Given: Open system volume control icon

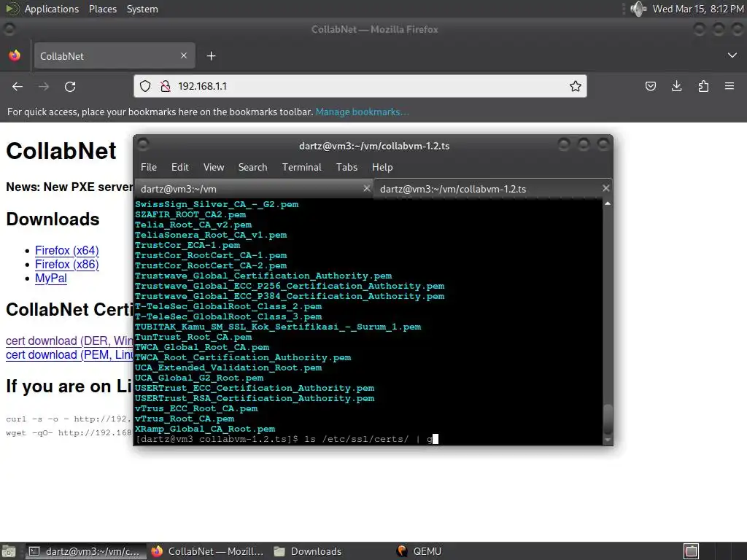Looking at the screenshot, I should click(x=638, y=9).
